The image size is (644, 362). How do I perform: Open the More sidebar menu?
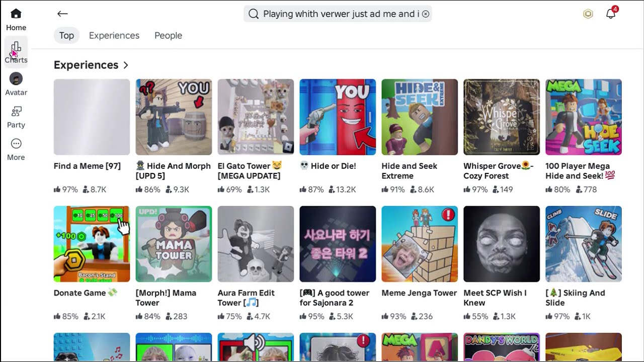pyautogui.click(x=16, y=150)
